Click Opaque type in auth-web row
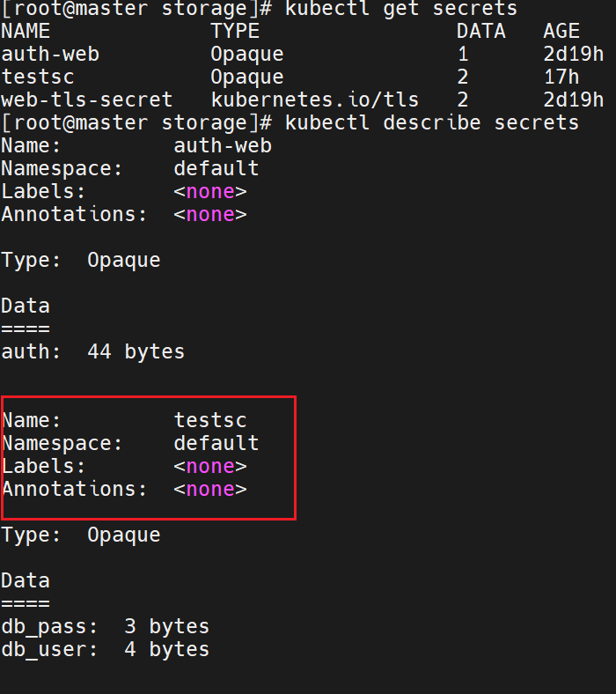The image size is (616, 694). (x=247, y=55)
